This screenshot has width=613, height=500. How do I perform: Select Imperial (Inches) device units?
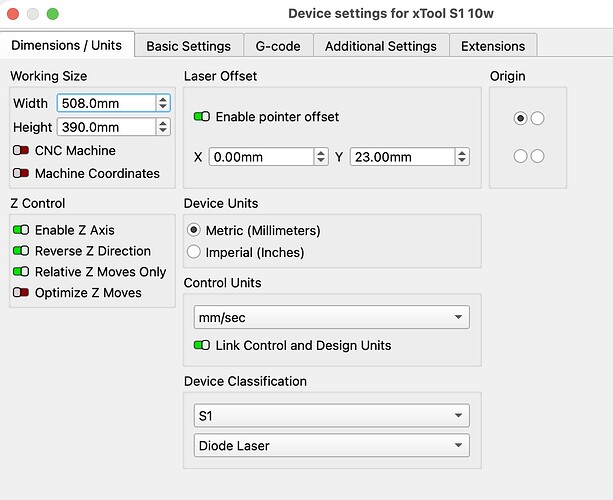coord(194,252)
